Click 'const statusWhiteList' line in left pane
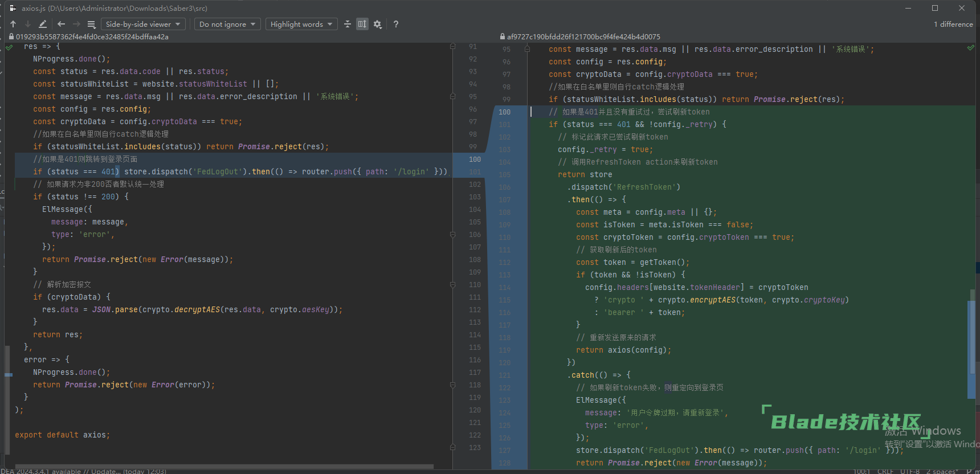This screenshot has width=980, height=474. 156,84
